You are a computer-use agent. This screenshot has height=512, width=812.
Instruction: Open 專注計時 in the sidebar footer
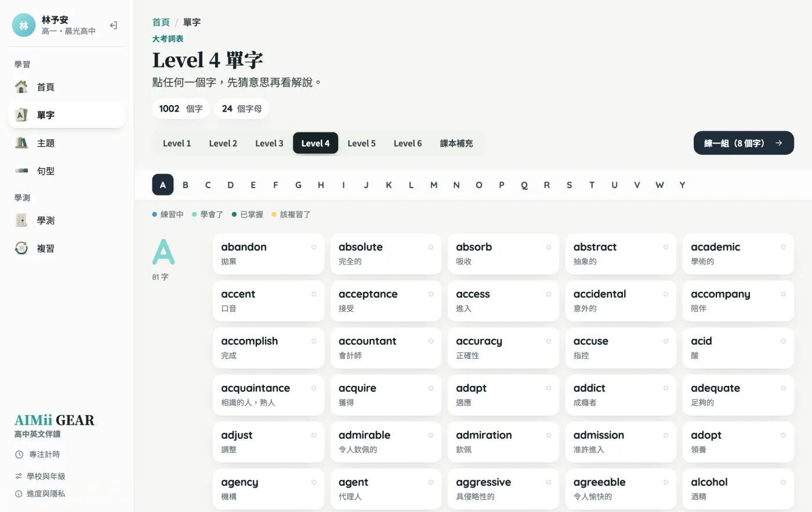tap(38, 455)
